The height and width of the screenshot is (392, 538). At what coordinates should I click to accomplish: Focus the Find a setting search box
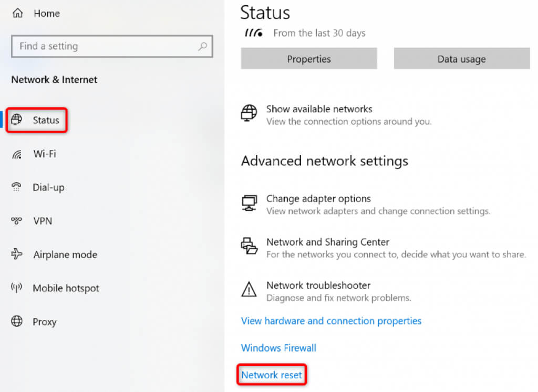(105, 46)
